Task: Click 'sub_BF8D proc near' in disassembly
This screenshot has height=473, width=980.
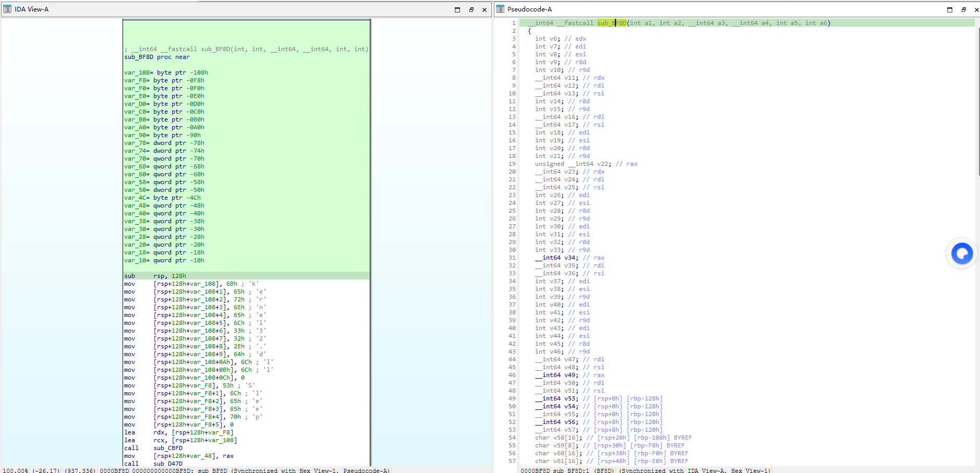Action: tap(157, 57)
